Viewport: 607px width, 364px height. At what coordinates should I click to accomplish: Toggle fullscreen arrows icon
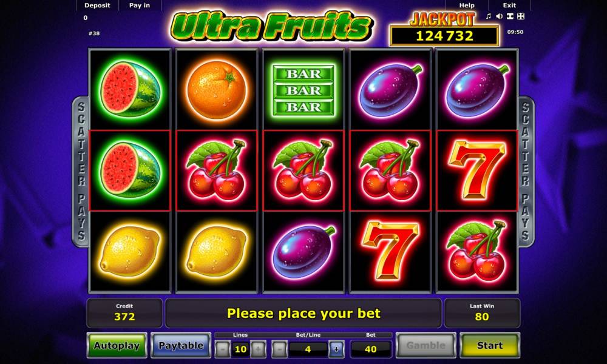click(521, 16)
